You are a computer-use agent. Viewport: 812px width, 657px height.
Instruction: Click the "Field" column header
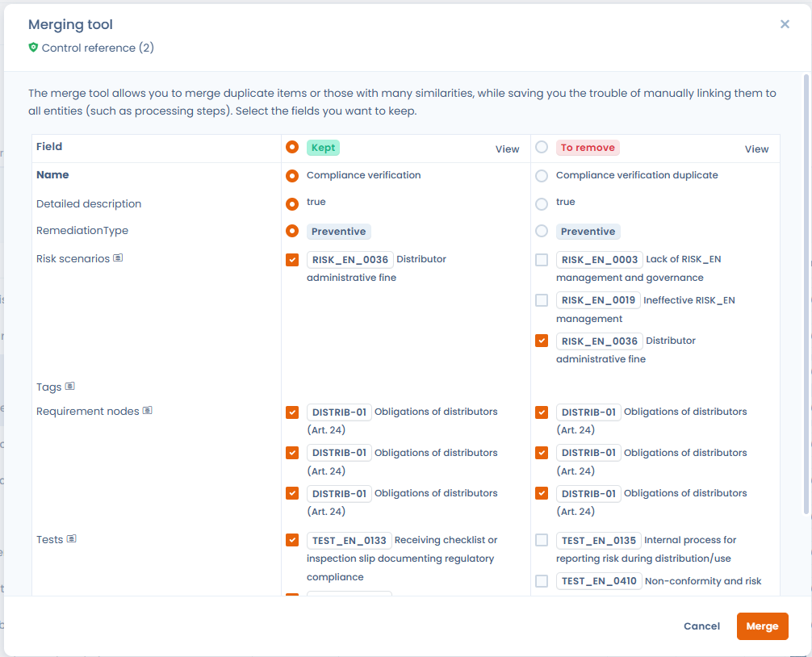point(49,147)
